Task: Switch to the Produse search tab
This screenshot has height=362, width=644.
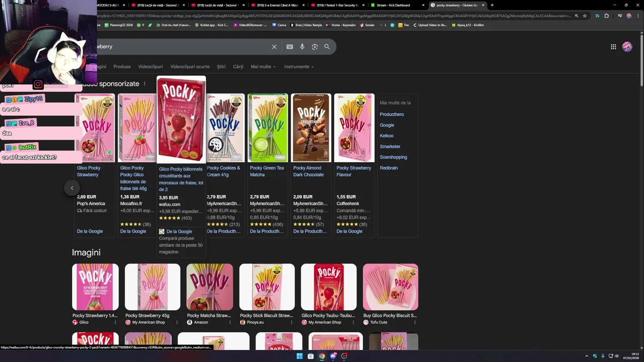Action: [x=122, y=67]
